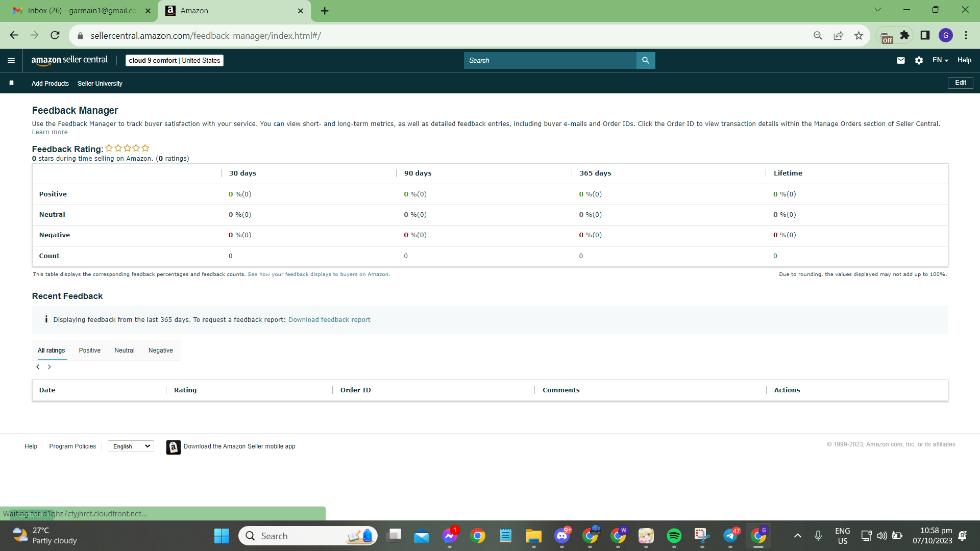Click Help in top navigation
Screen dimensions: 980x551
pos(964,60)
